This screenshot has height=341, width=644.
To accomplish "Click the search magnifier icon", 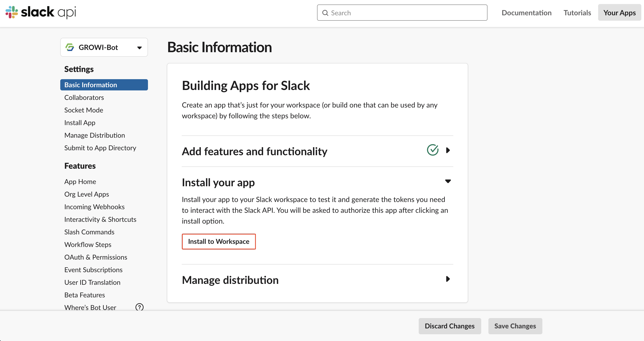I will 325,13.
